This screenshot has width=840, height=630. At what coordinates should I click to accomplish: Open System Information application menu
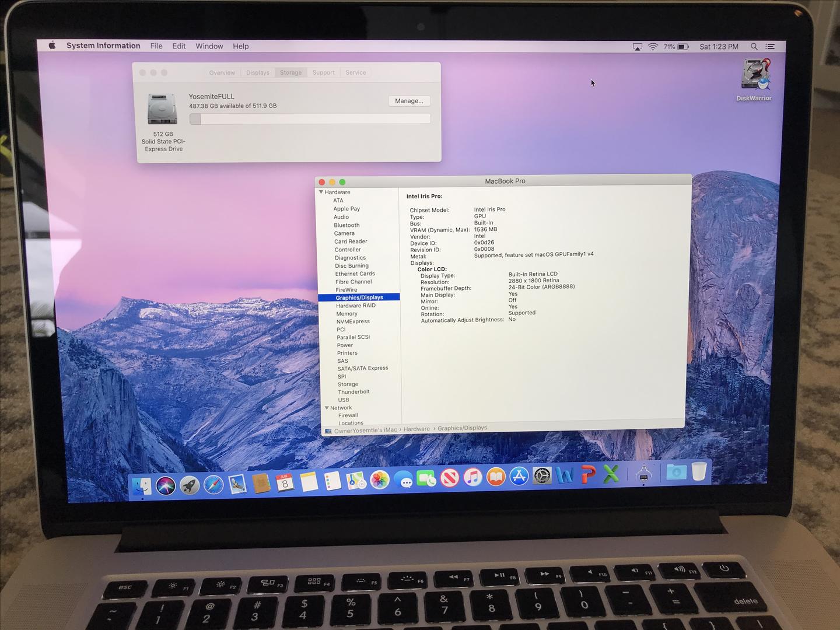click(103, 45)
